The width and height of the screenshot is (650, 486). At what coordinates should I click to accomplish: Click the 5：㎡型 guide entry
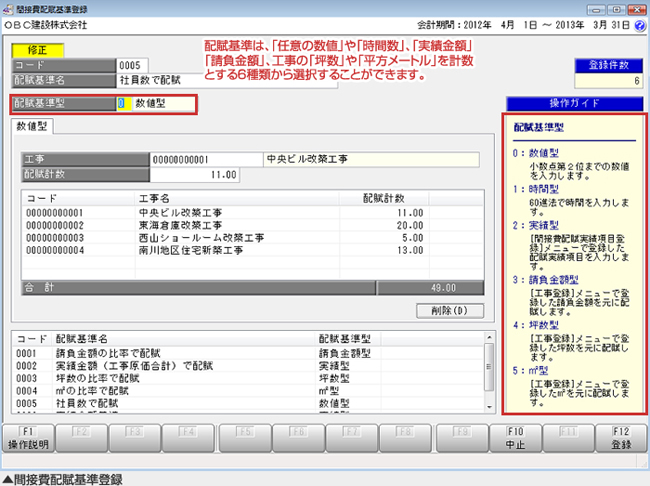coord(530,370)
